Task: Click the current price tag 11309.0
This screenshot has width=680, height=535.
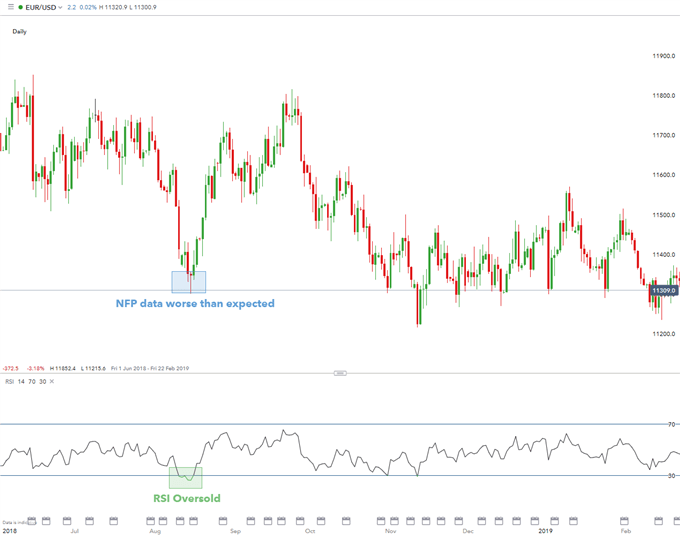Action: tap(664, 290)
